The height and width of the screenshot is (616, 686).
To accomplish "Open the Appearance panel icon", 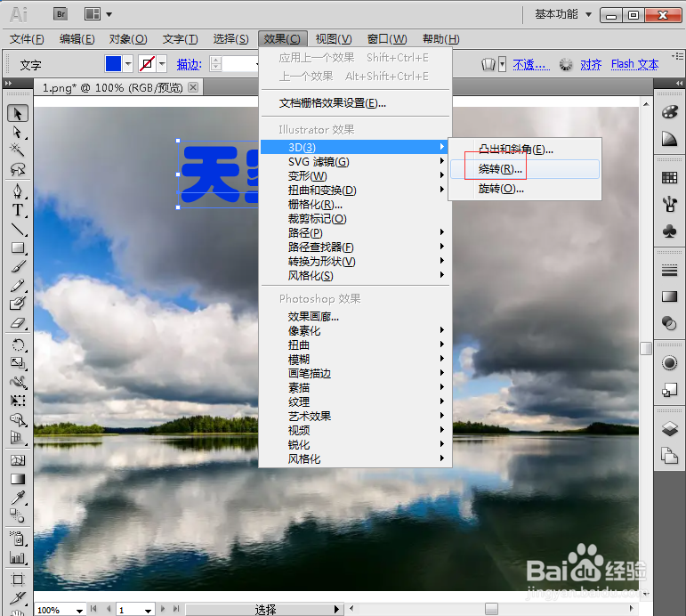I will (669, 363).
